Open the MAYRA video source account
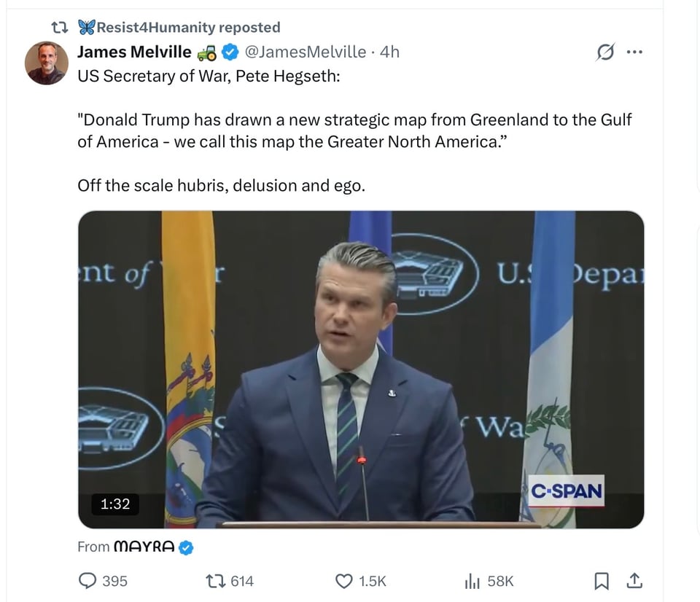700x602 pixels. [x=144, y=547]
